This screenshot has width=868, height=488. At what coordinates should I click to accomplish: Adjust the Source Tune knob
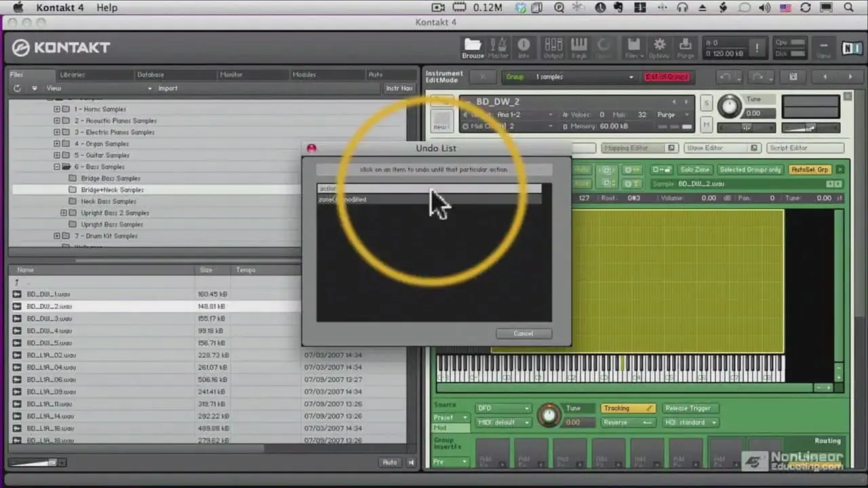(x=549, y=415)
